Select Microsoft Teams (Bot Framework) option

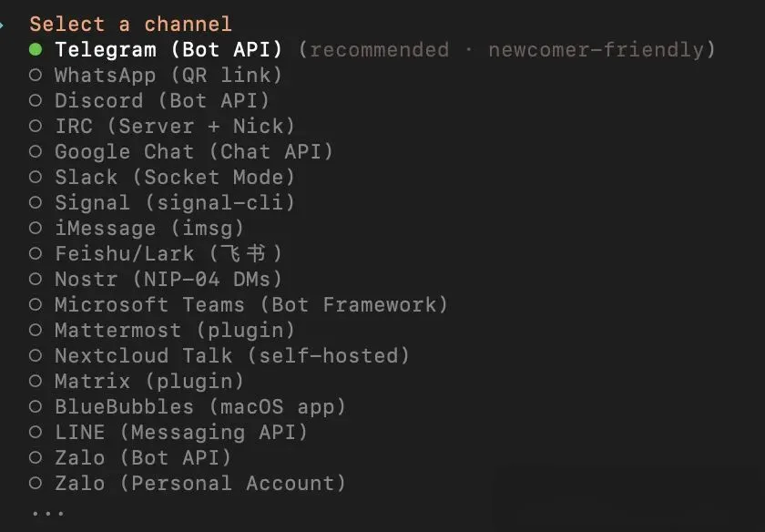coord(36,304)
